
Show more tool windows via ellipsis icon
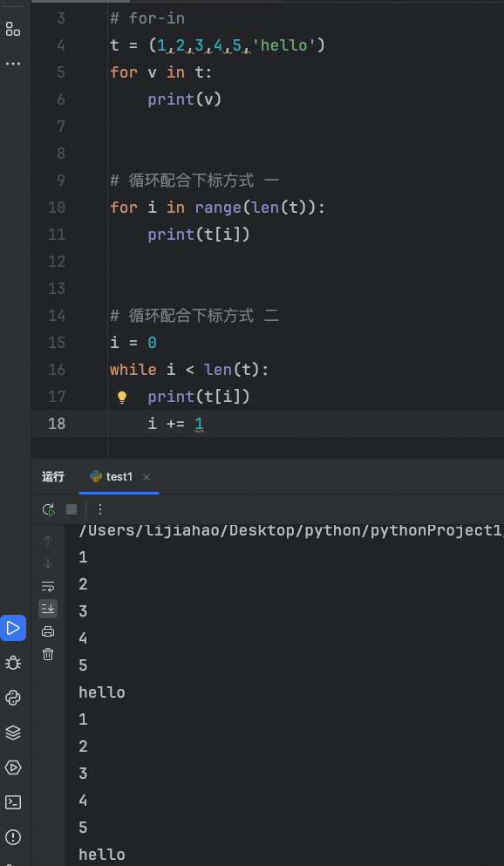pos(13,64)
